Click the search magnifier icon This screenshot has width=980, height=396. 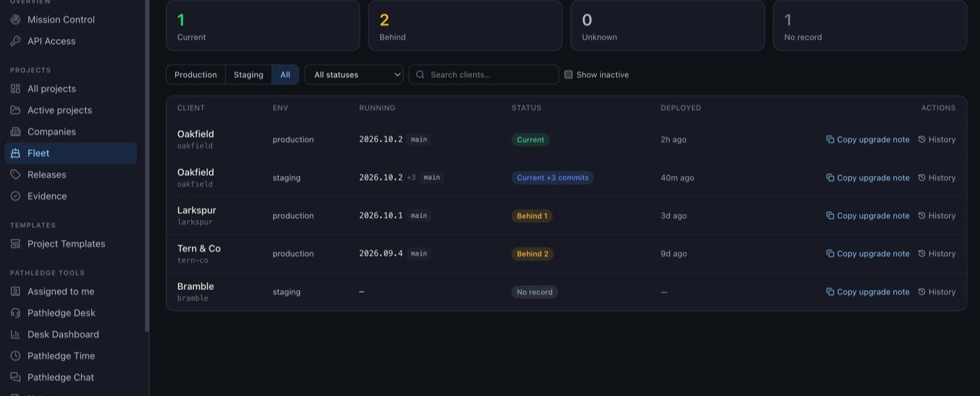421,75
